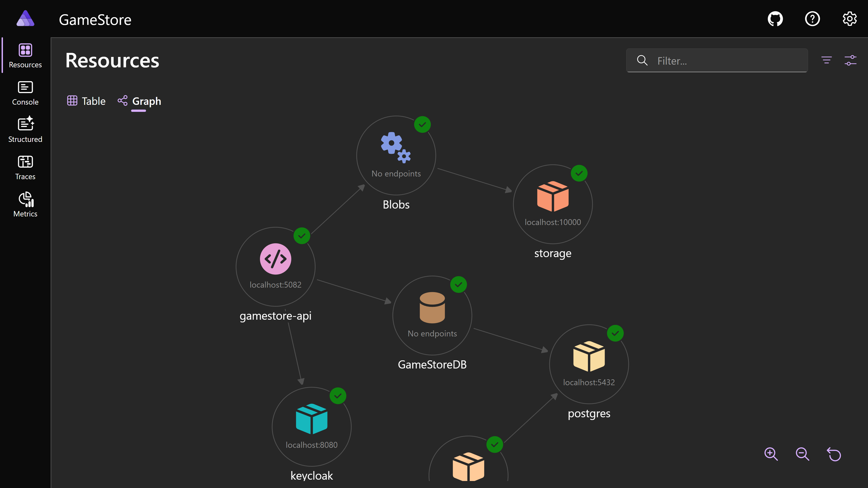Click the Resources page heading
The width and height of the screenshot is (868, 488).
(x=112, y=61)
